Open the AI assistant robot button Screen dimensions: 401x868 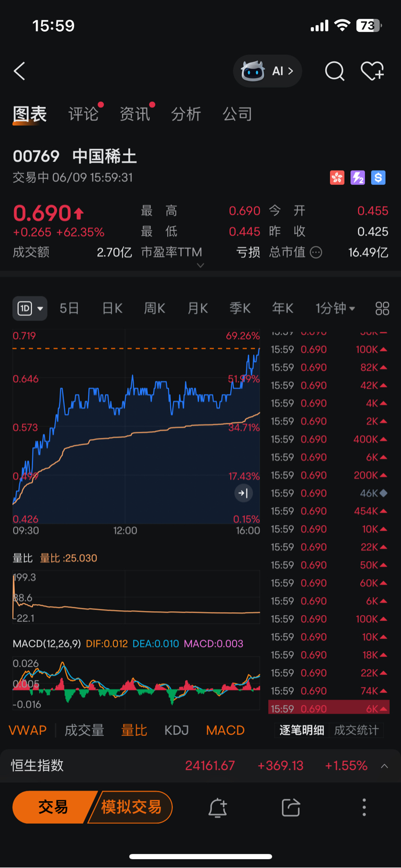point(267,71)
